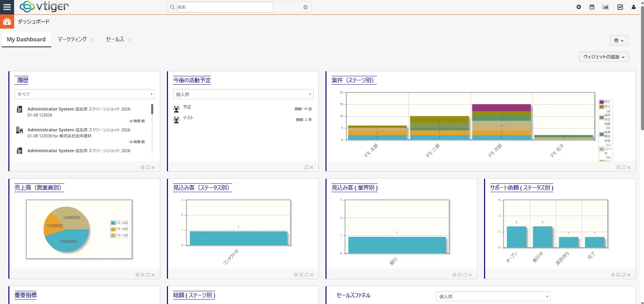Click into the 検索 search field
This screenshot has height=304, width=644.
point(224,7)
